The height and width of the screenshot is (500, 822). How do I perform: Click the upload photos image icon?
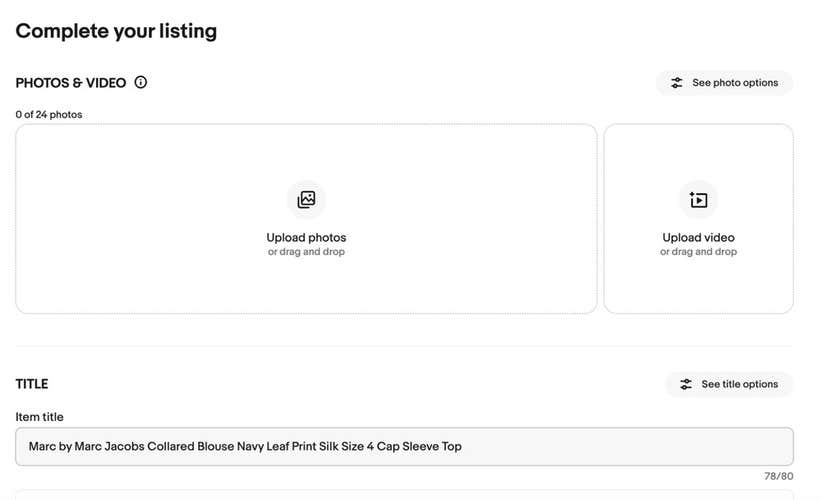(x=306, y=200)
